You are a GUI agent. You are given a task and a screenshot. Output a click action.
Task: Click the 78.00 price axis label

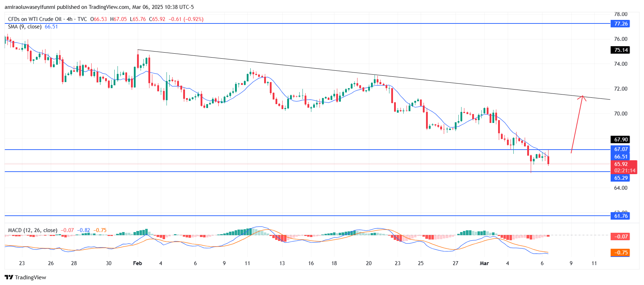point(621,14)
